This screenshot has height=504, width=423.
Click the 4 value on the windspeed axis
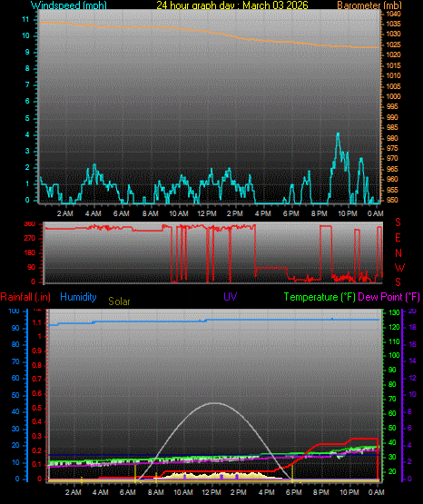coord(27,134)
